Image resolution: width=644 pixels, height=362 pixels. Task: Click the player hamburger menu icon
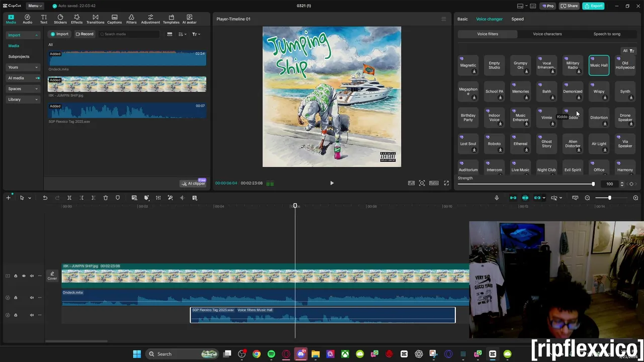click(x=443, y=19)
